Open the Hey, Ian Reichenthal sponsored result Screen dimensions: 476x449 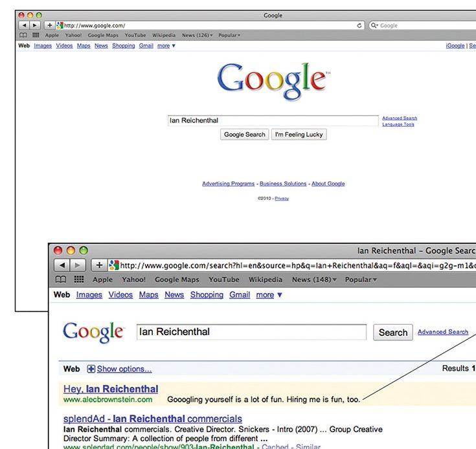111,389
